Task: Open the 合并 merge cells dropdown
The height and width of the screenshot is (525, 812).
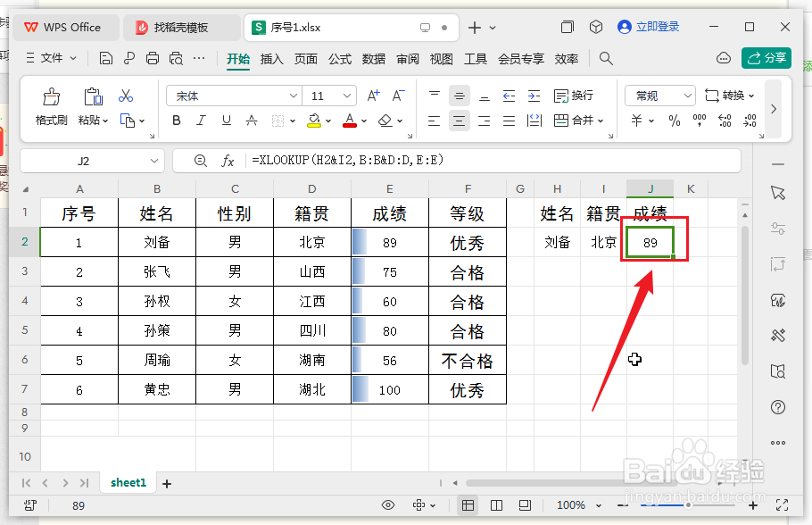Action: (578, 121)
